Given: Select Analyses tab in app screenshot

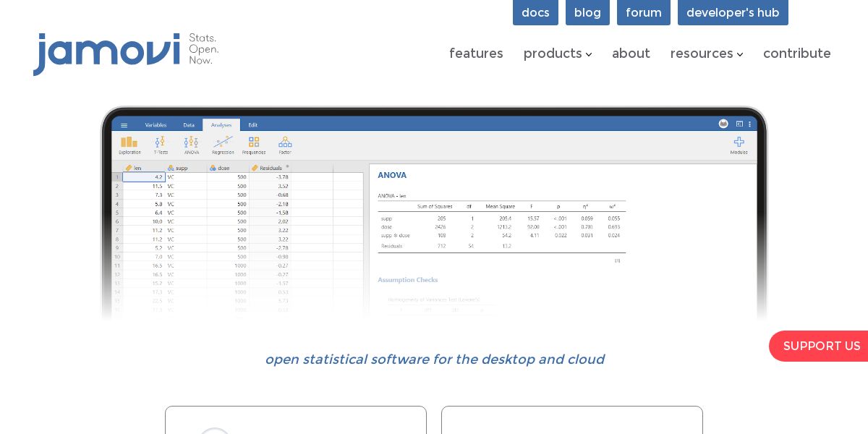Looking at the screenshot, I should pos(221,125).
